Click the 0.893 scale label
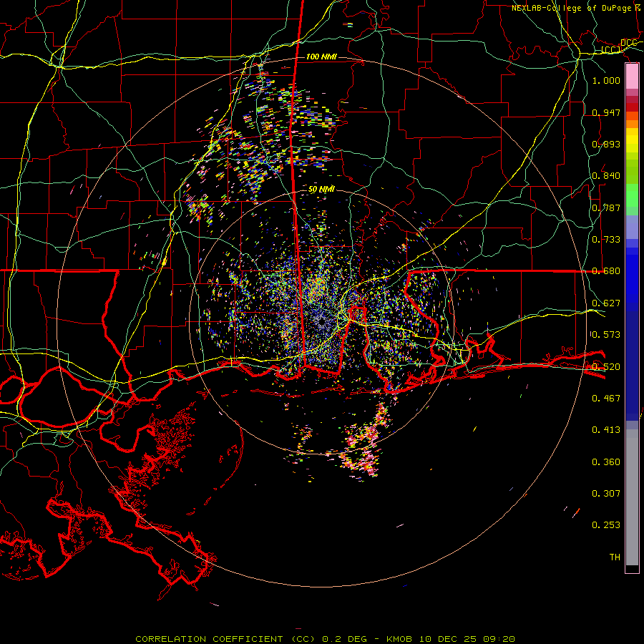644x644 pixels. click(606, 144)
